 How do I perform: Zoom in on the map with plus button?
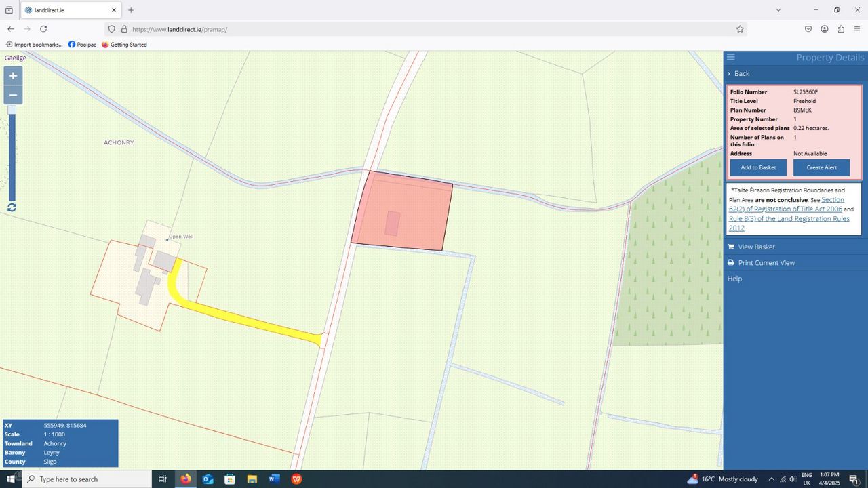point(13,75)
